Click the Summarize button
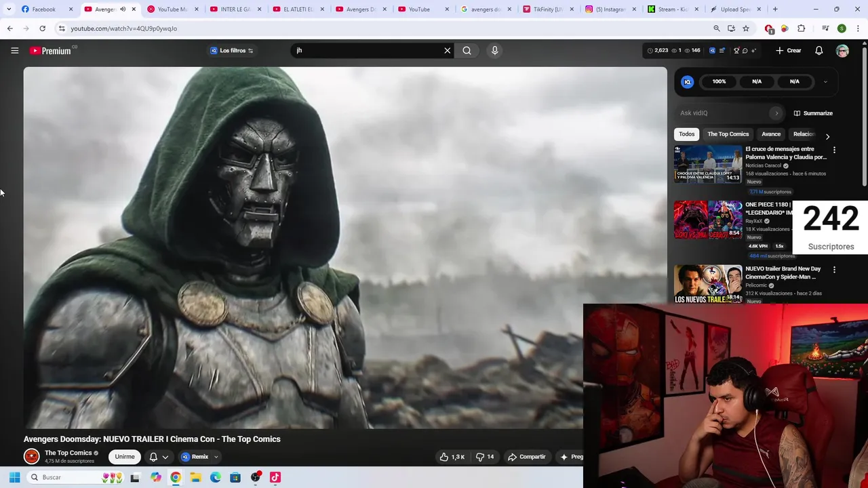868x488 pixels. click(813, 113)
